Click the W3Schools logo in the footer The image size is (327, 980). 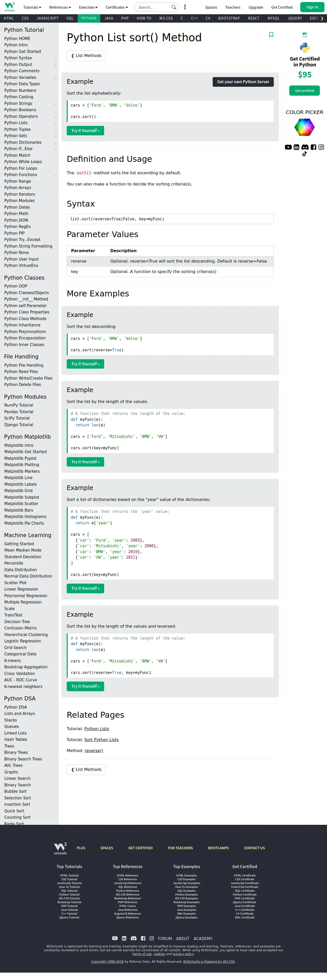60,849
